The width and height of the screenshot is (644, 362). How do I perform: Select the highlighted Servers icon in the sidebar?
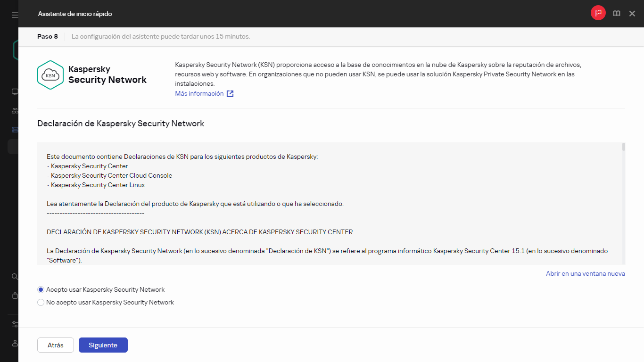(14, 130)
